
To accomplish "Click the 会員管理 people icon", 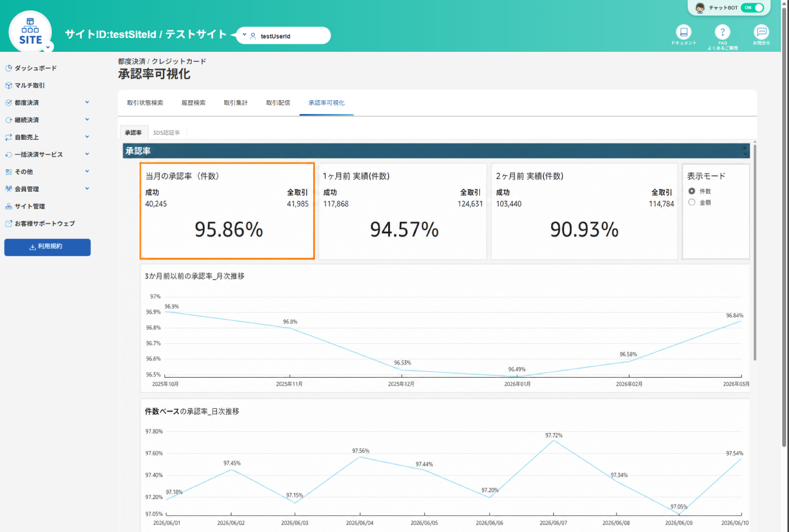I will pos(9,189).
